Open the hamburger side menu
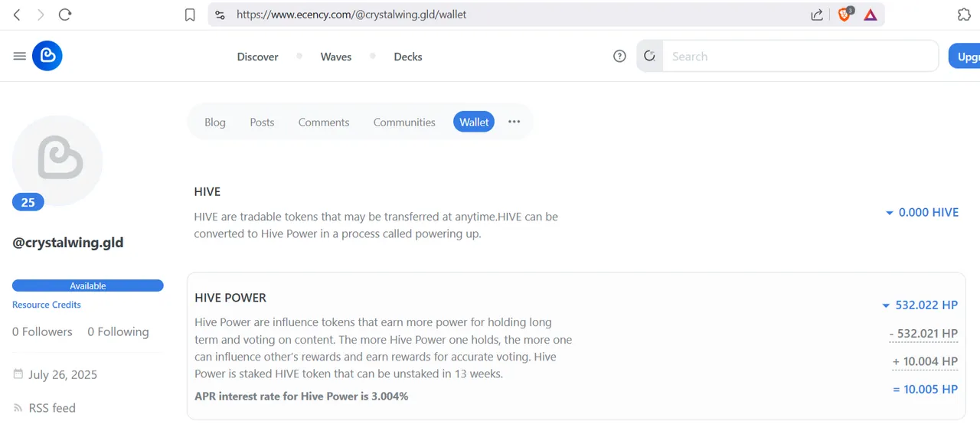 tap(20, 56)
